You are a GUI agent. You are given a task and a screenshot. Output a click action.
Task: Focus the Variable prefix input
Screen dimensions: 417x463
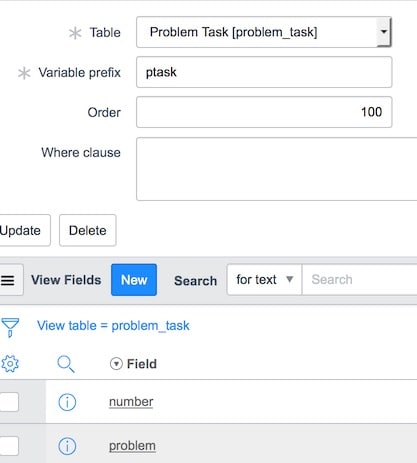coord(264,72)
